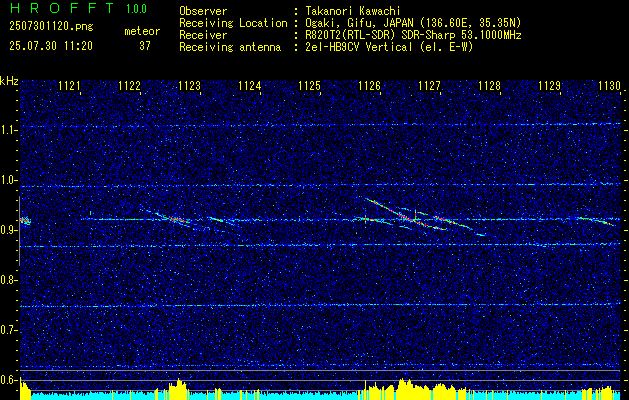The height and width of the screenshot is (400, 629).
Task: Click the 1126 time marker
Action: 369,85
